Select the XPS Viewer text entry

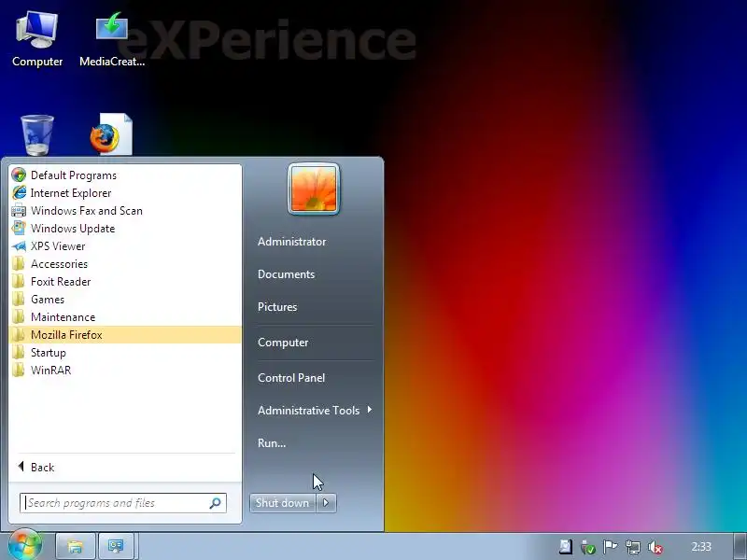(x=58, y=246)
